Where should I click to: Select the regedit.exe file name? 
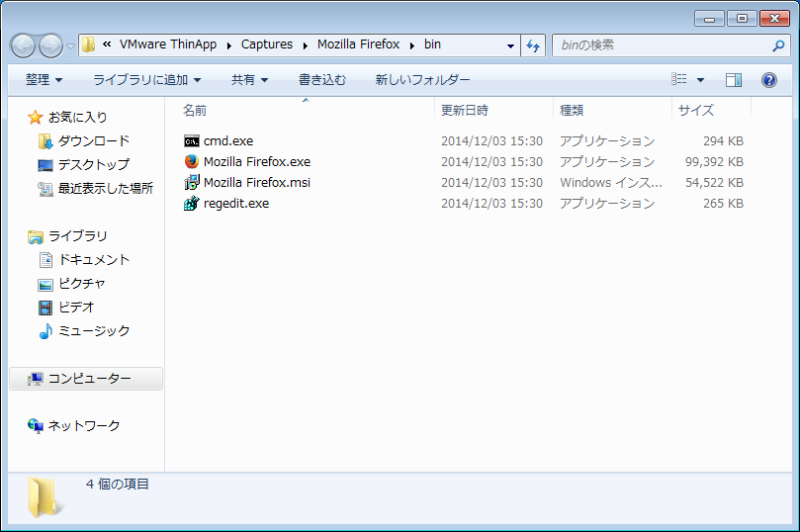click(x=235, y=204)
